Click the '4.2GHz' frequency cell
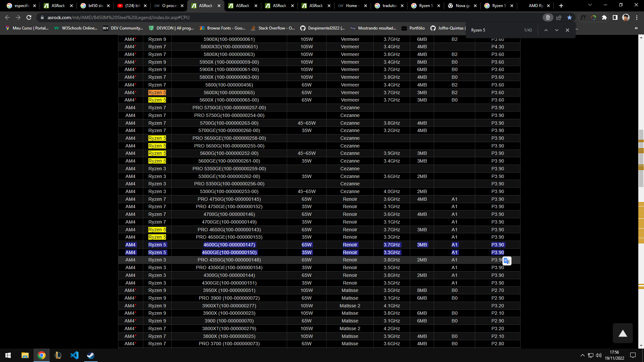This screenshot has height=362, width=644. coord(392,328)
